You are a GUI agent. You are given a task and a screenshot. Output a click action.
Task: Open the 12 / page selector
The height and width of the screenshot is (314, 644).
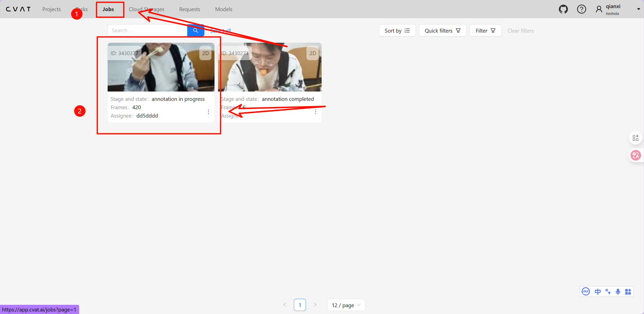point(346,305)
